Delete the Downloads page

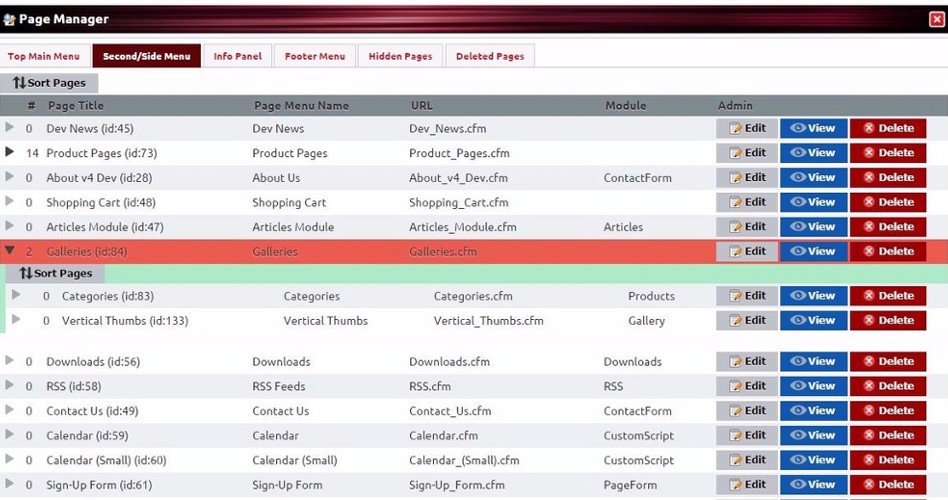pos(888,362)
